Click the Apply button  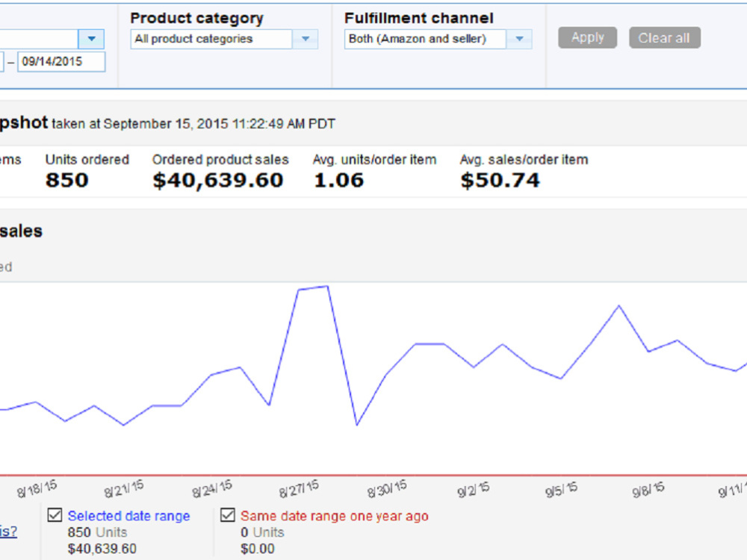pyautogui.click(x=587, y=37)
